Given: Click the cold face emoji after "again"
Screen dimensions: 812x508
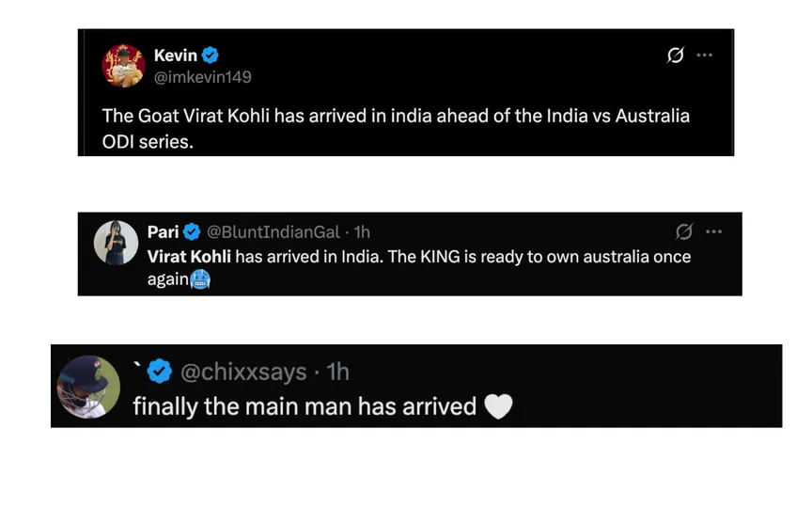Looking at the screenshot, I should (199, 279).
